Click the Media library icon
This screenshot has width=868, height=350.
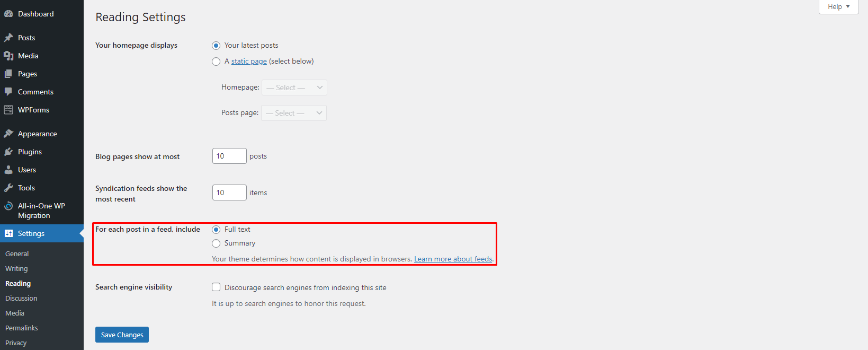[x=8, y=56]
